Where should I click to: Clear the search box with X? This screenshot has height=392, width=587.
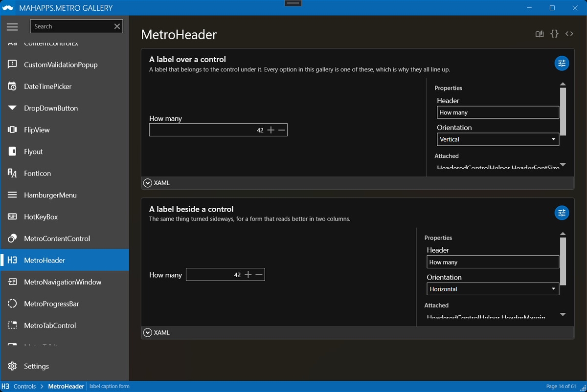tap(117, 26)
